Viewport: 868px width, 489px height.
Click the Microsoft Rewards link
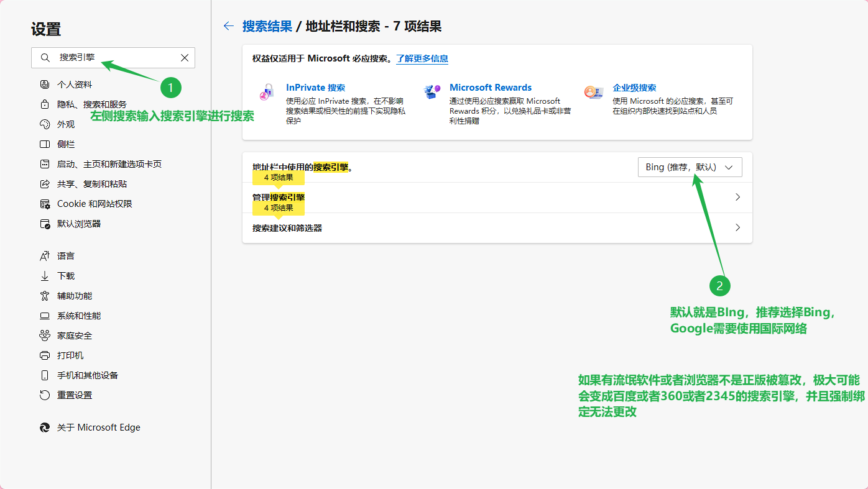pos(491,88)
